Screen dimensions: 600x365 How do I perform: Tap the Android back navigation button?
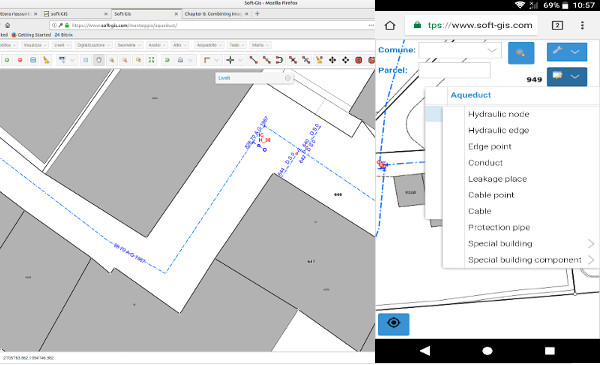425,350
